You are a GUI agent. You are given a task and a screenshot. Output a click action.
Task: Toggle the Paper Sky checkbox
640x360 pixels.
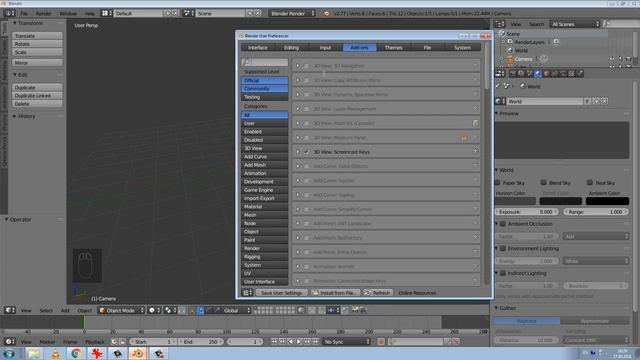coord(498,182)
